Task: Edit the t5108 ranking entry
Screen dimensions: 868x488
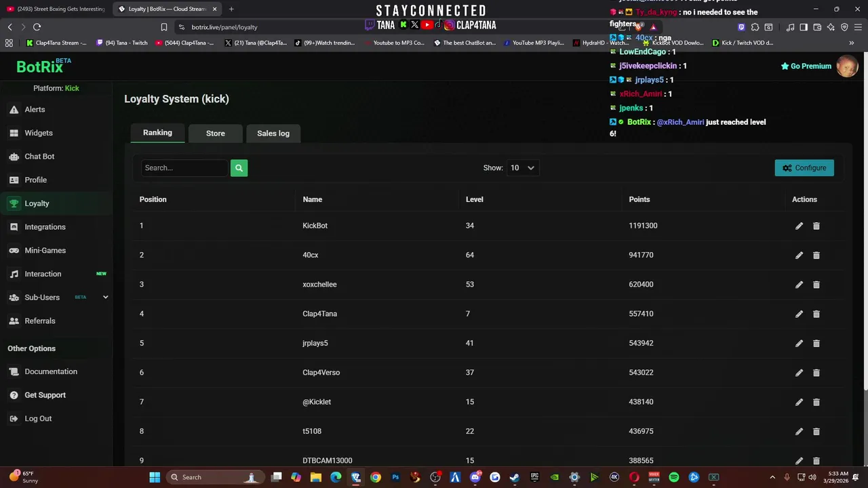Action: [799, 432]
